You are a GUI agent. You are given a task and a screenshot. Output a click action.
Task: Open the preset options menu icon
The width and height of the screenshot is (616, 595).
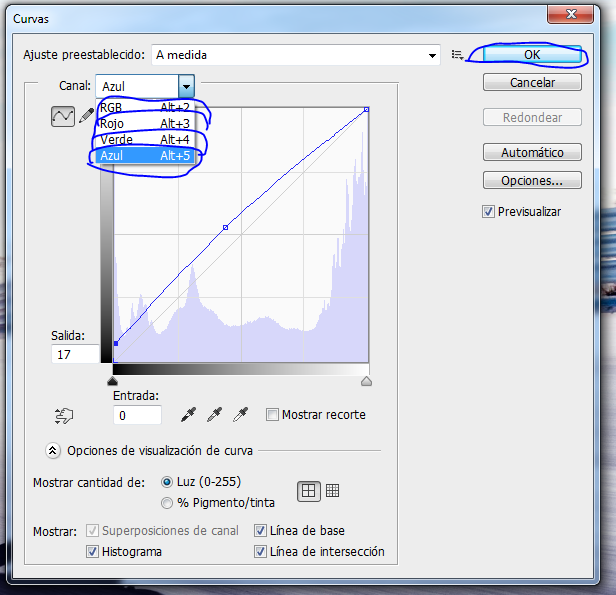coord(457,55)
